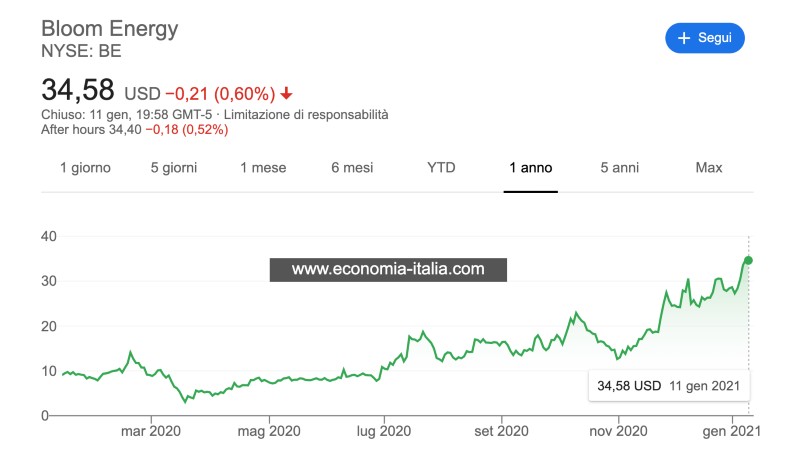Click the set 2020 axis label
Viewport: 800px width, 463px height.
pos(501,431)
